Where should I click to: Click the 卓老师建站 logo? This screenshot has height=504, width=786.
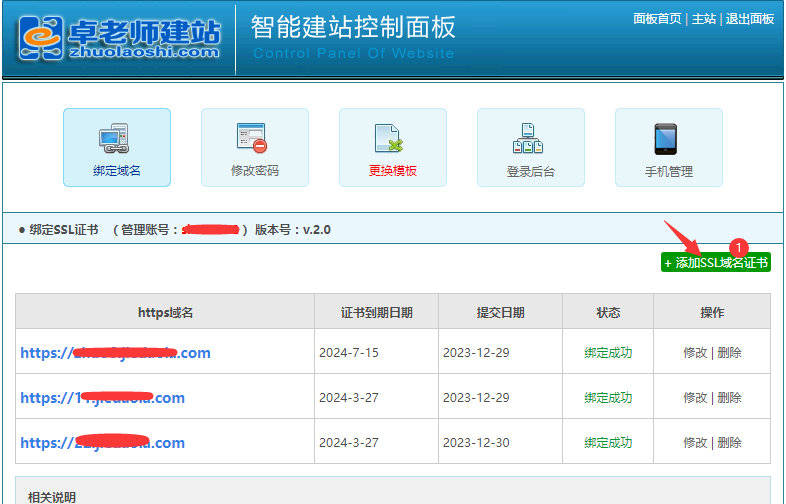[120, 38]
